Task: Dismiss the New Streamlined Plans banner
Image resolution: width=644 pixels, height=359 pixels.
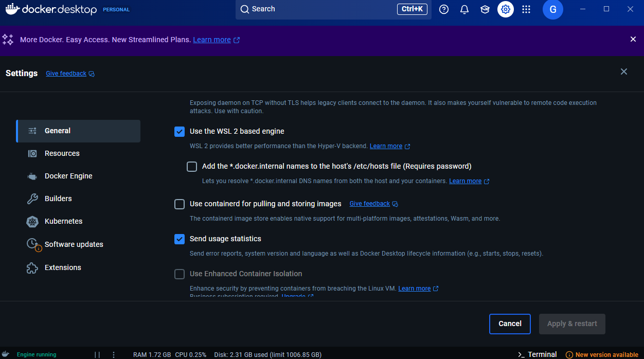Action: pyautogui.click(x=633, y=39)
